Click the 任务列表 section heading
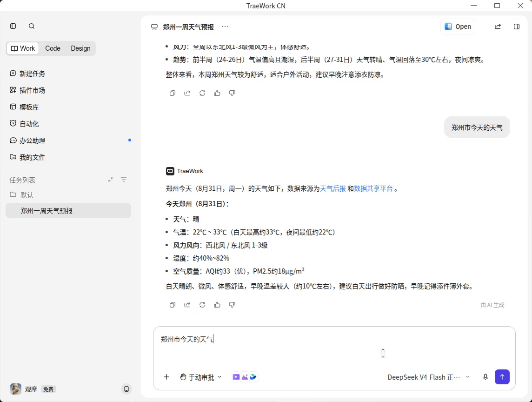Image resolution: width=532 pixels, height=402 pixels. click(x=22, y=180)
